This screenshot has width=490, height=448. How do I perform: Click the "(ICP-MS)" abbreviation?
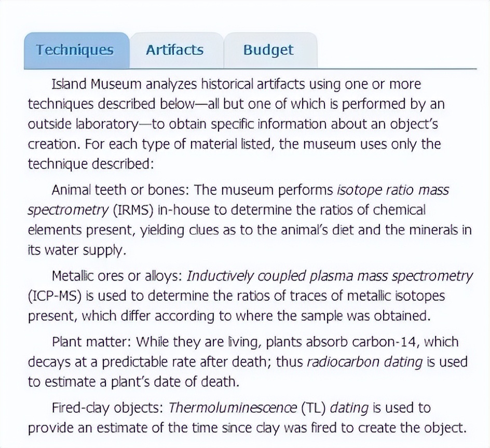point(53,296)
